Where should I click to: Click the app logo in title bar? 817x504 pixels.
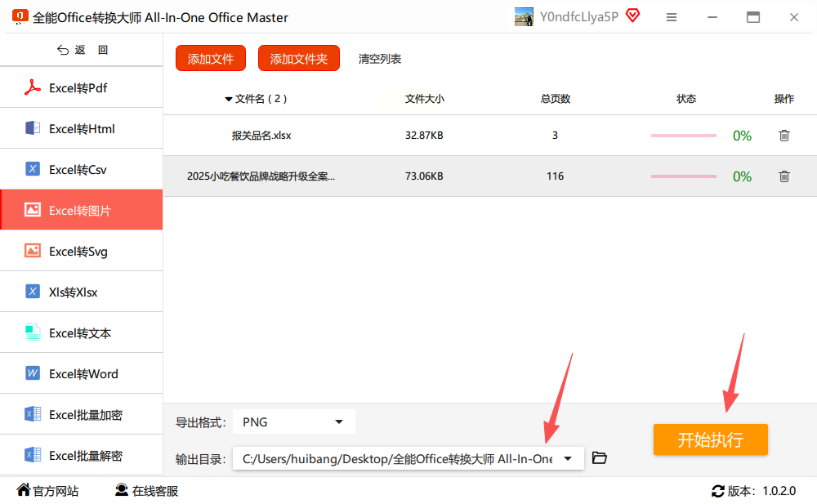click(20, 16)
